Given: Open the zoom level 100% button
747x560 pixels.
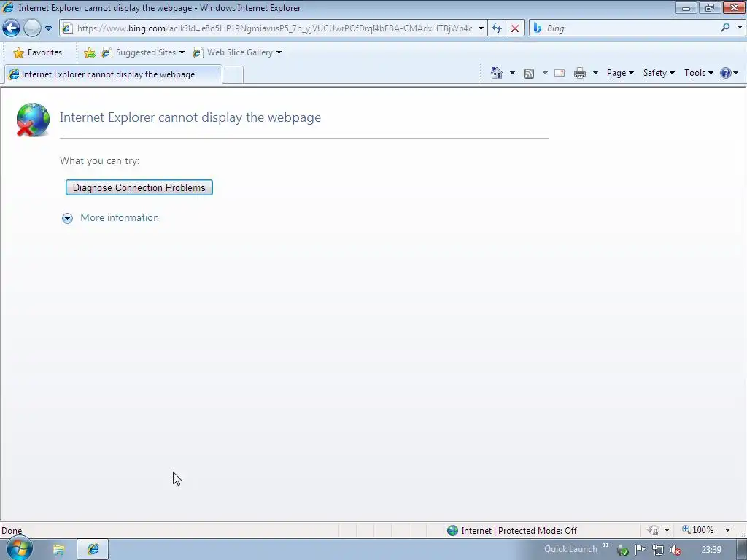Looking at the screenshot, I should pos(698,530).
